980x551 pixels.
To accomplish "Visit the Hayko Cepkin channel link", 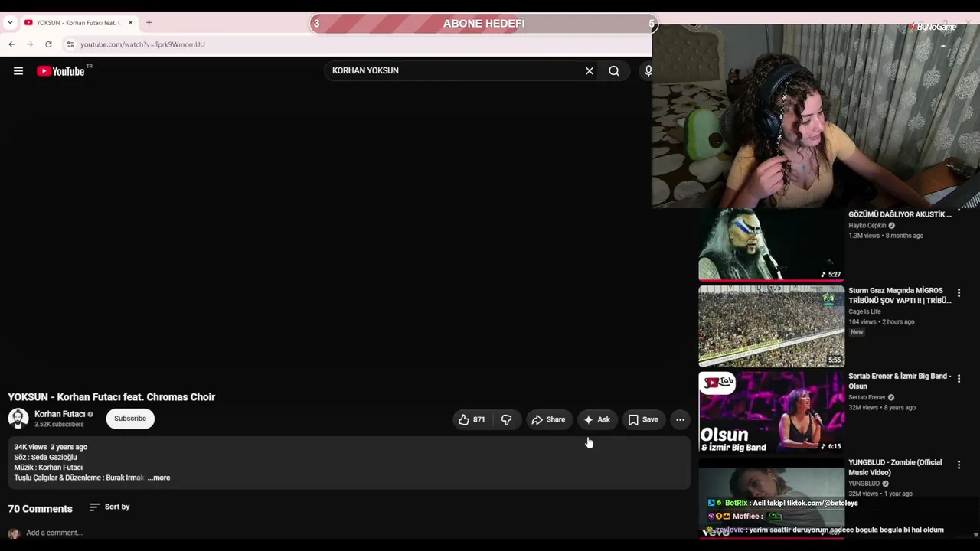I will pos(867,226).
